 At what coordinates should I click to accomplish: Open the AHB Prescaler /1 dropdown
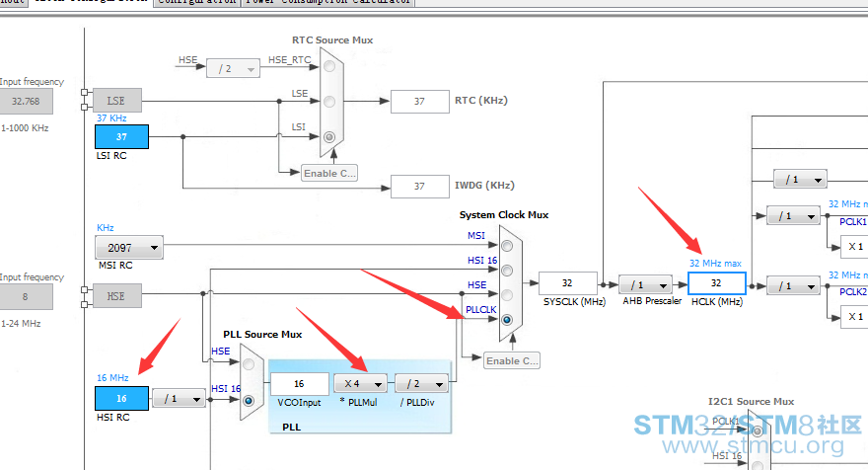coord(645,285)
